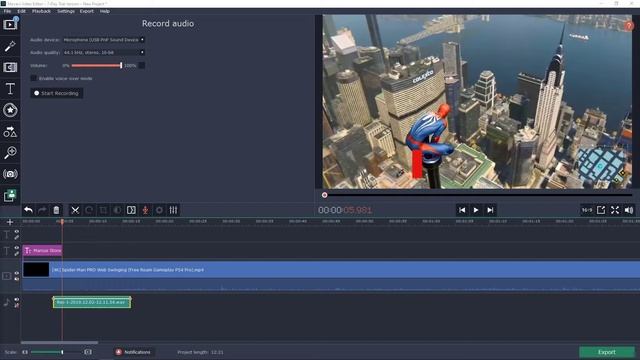Click the Crop tool icon
The image size is (640, 360).
click(103, 210)
